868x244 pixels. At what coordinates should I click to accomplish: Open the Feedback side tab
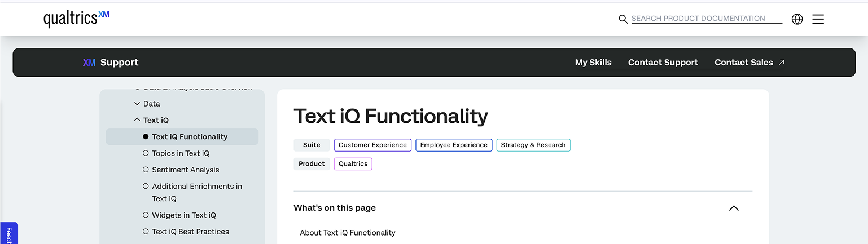coord(9,234)
